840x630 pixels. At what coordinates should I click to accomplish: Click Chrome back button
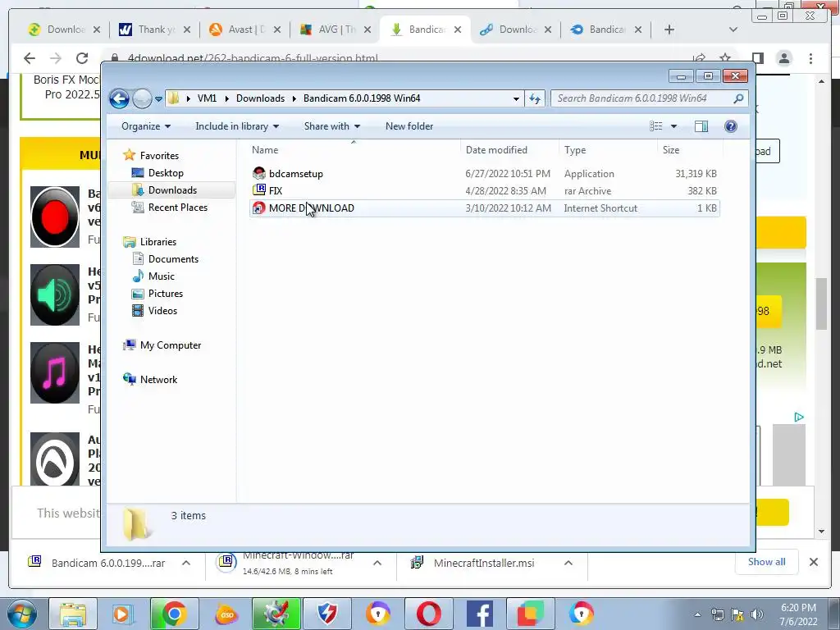click(x=30, y=58)
